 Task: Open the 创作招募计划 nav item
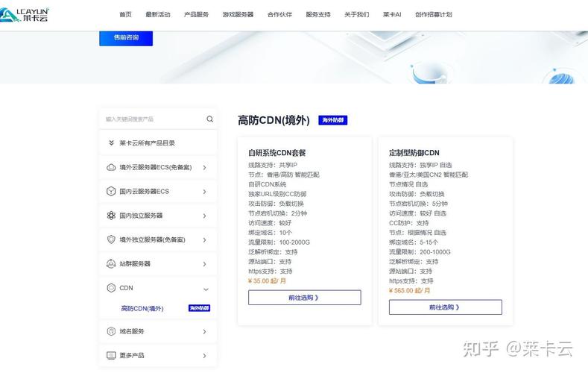coord(434,15)
